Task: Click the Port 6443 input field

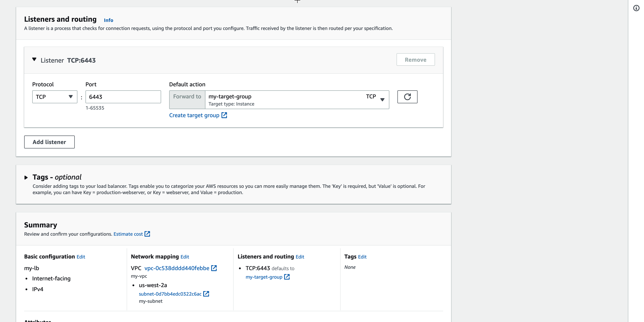Action: [123, 97]
